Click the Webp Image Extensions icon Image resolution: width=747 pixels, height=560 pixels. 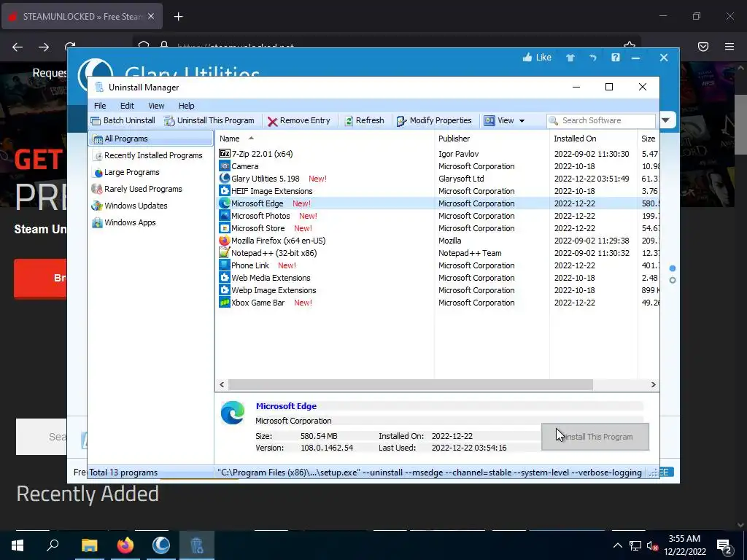[225, 290]
